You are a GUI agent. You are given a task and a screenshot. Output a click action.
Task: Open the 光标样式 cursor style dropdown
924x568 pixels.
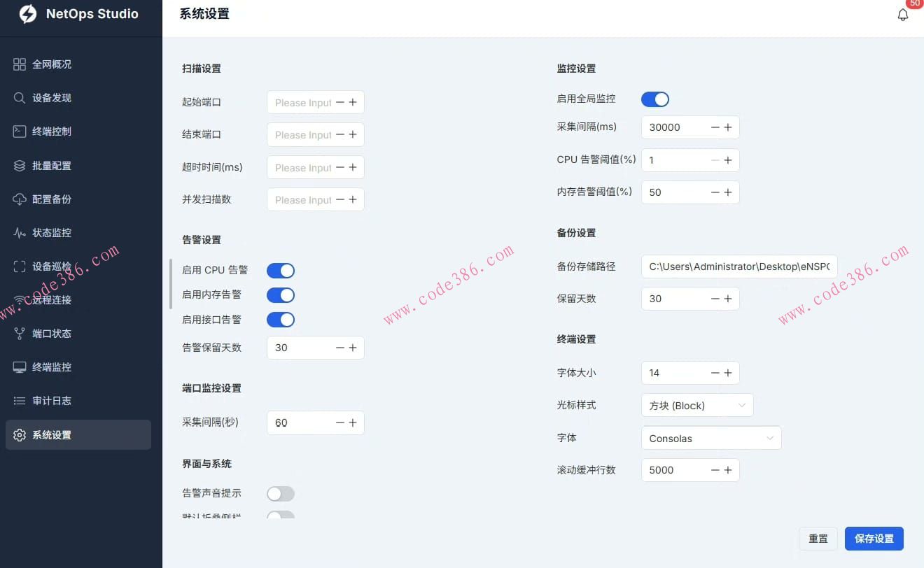697,405
